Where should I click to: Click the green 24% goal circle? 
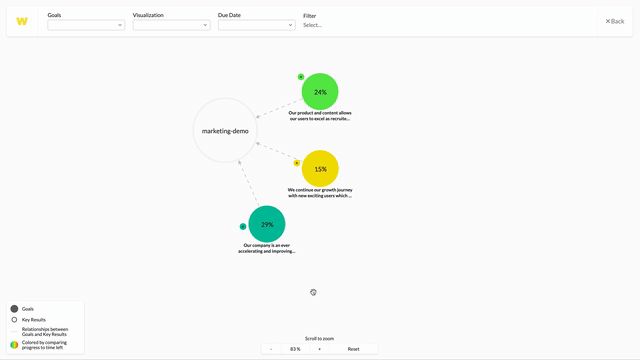(320, 92)
